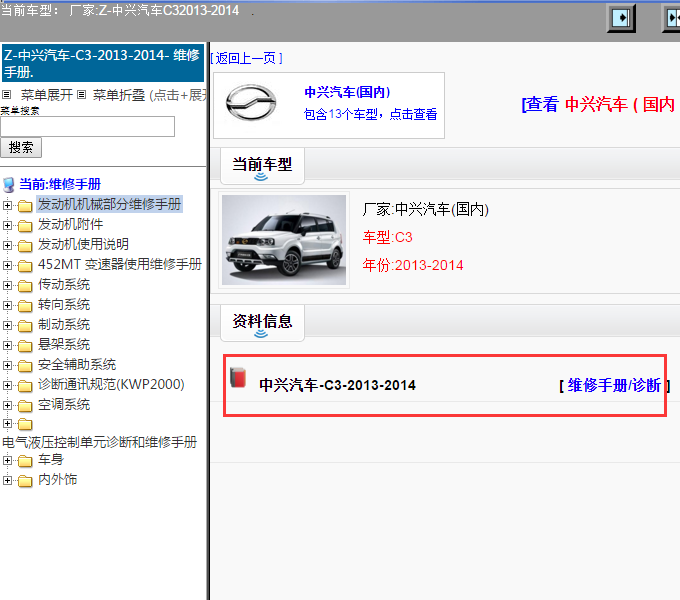Click the folder icon for 传动系统

tap(25, 285)
